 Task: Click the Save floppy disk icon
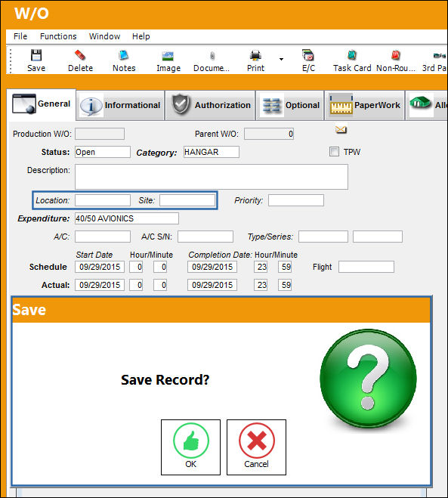(x=36, y=55)
